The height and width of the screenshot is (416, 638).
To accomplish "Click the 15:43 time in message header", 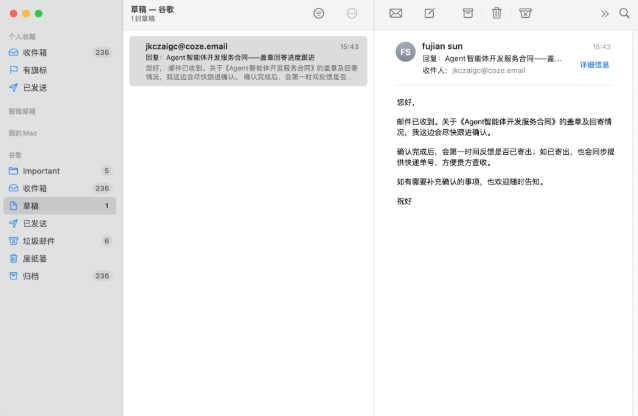I will (x=601, y=47).
